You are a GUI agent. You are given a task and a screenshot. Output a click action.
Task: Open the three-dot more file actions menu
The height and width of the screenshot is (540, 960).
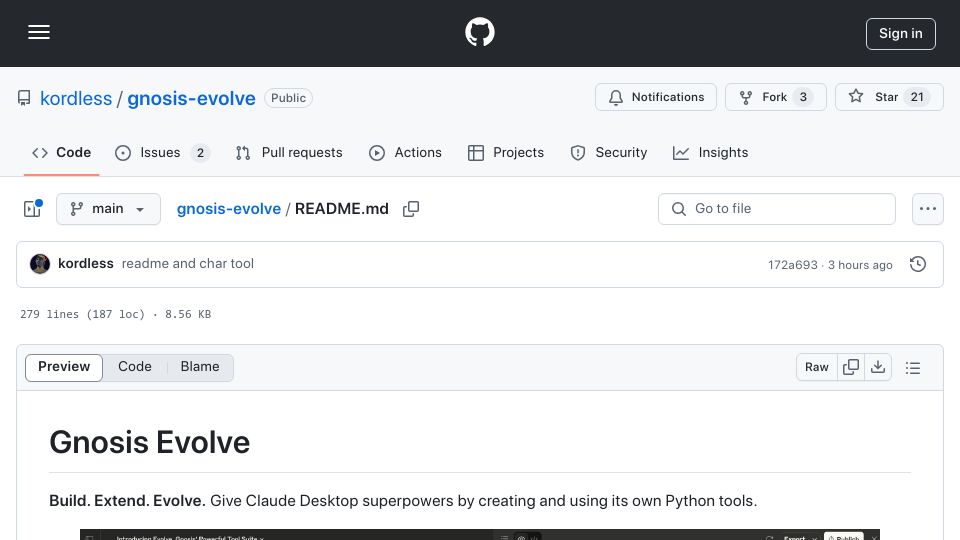point(928,209)
